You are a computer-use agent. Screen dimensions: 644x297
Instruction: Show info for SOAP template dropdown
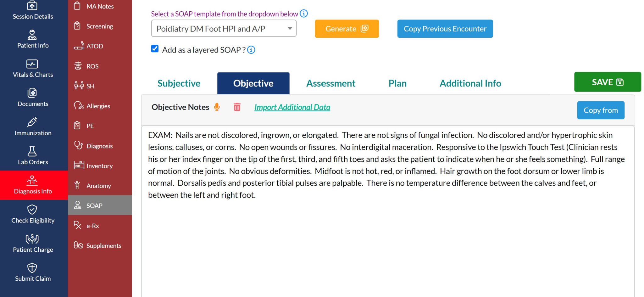click(304, 14)
